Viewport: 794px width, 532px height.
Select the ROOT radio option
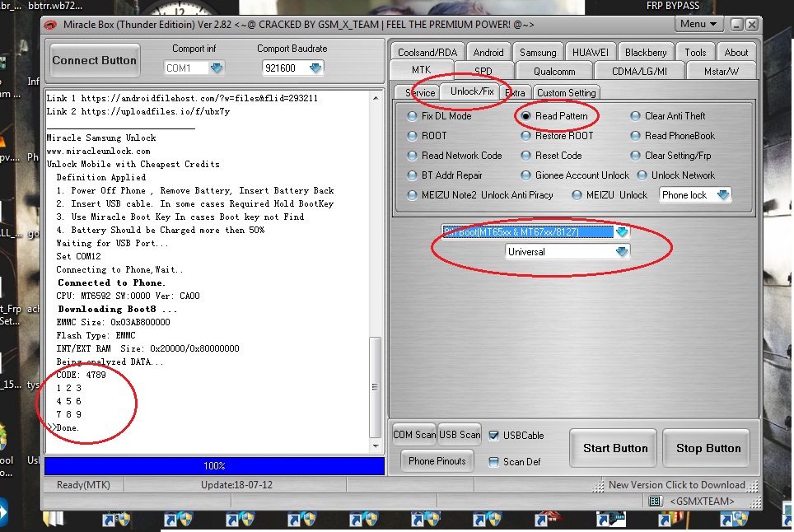412,136
